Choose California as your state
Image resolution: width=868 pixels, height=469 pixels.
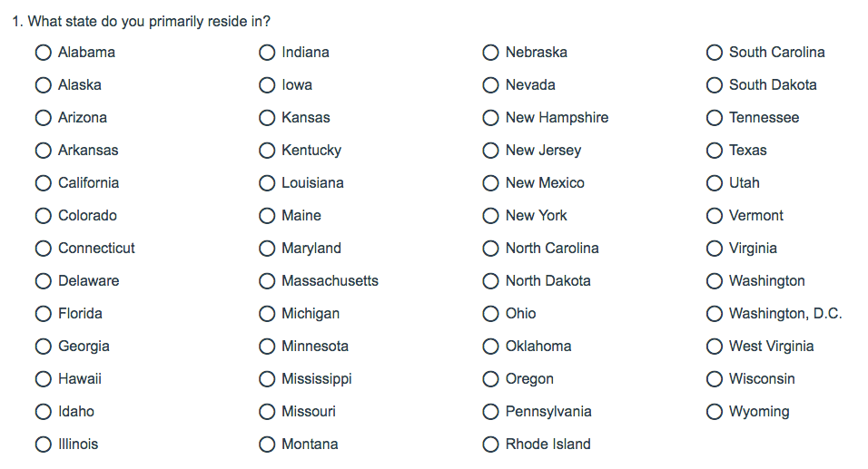44,183
